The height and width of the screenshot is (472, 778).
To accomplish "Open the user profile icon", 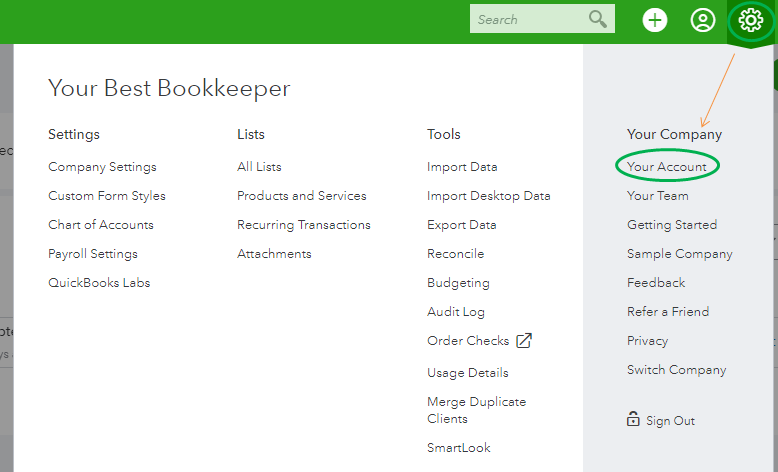I will click(x=703, y=20).
